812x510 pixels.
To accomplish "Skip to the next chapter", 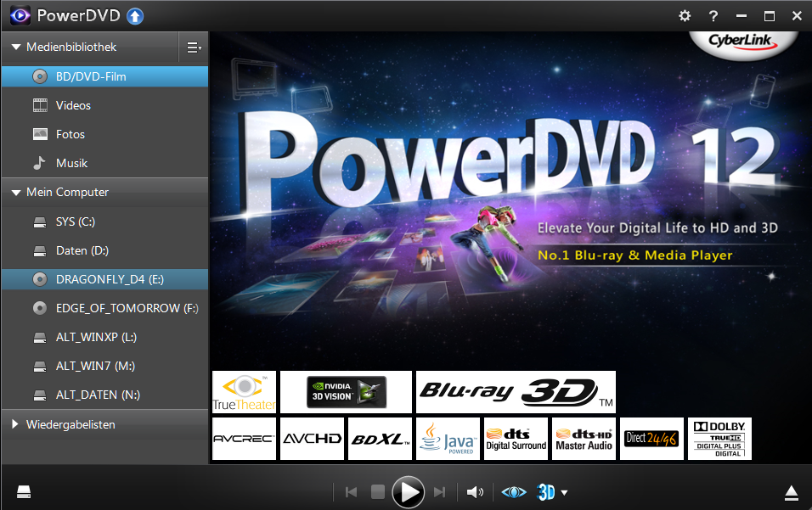I will [440, 492].
